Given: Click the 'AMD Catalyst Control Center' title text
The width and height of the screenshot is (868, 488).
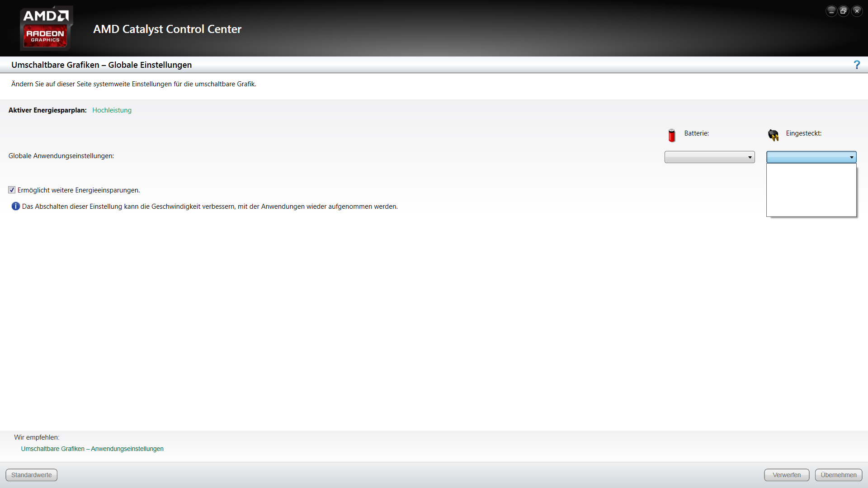Looking at the screenshot, I should [x=167, y=29].
